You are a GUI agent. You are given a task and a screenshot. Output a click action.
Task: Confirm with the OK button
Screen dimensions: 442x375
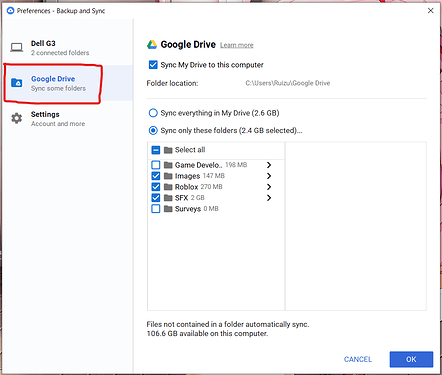tap(411, 359)
